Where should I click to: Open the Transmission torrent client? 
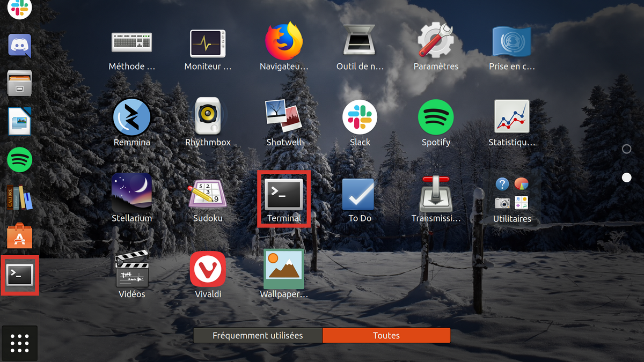436,194
